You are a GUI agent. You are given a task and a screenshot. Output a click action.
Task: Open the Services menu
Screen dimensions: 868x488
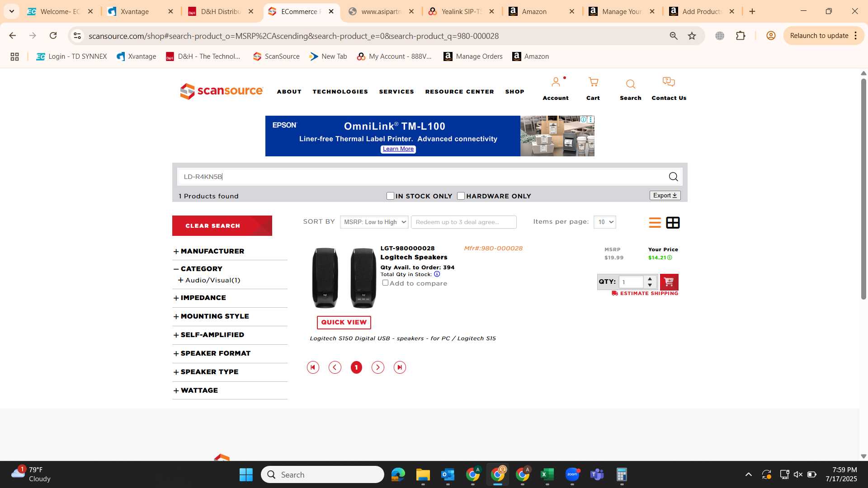pyautogui.click(x=396, y=92)
